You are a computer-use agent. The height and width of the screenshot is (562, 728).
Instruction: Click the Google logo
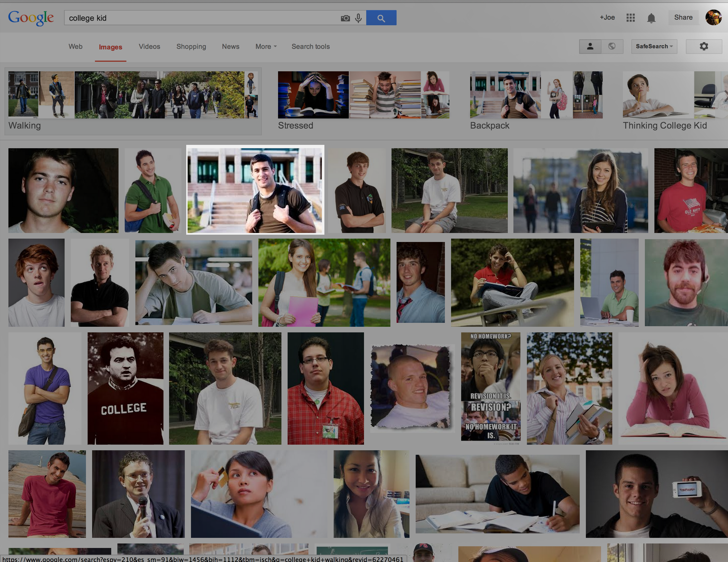pos(31,18)
